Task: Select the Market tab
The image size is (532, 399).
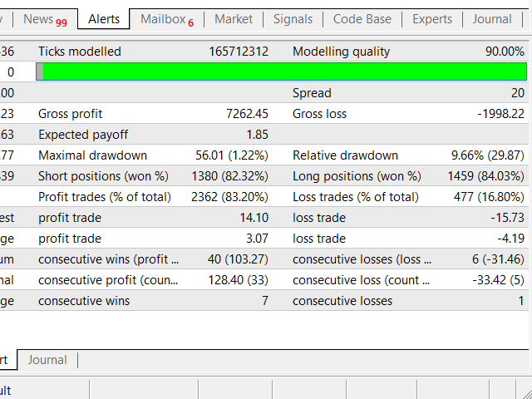Action: pos(234,19)
